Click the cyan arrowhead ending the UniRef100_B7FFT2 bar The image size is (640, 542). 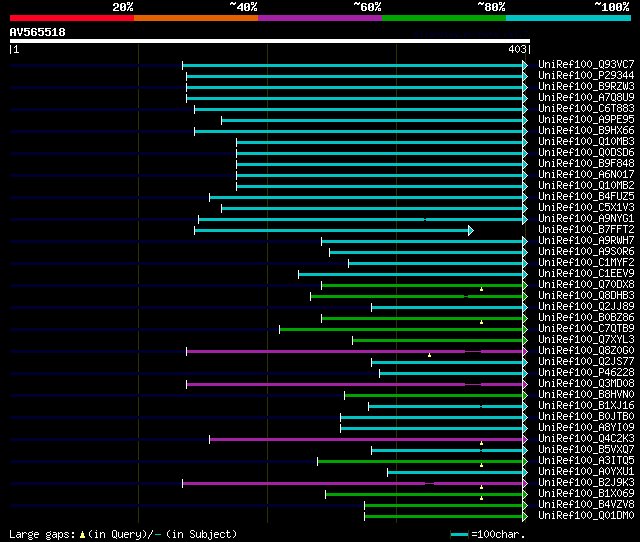tap(471, 231)
